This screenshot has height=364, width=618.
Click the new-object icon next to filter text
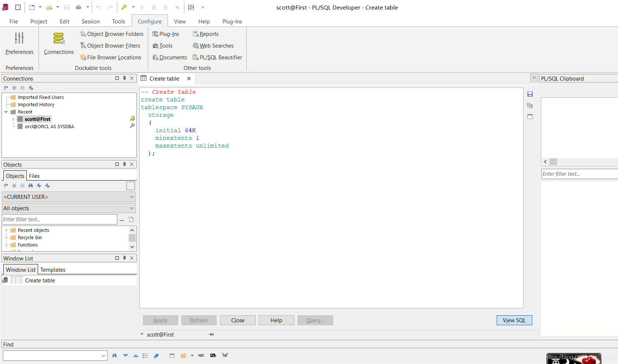tap(131, 219)
